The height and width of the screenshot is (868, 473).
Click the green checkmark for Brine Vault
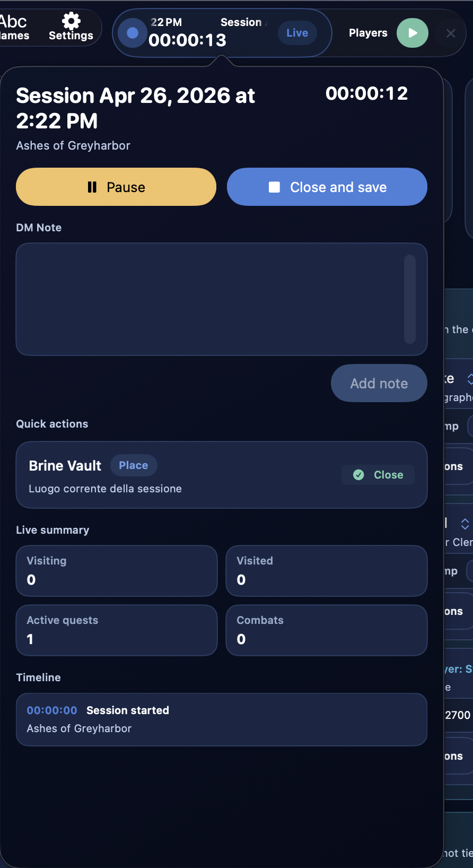[359, 475]
